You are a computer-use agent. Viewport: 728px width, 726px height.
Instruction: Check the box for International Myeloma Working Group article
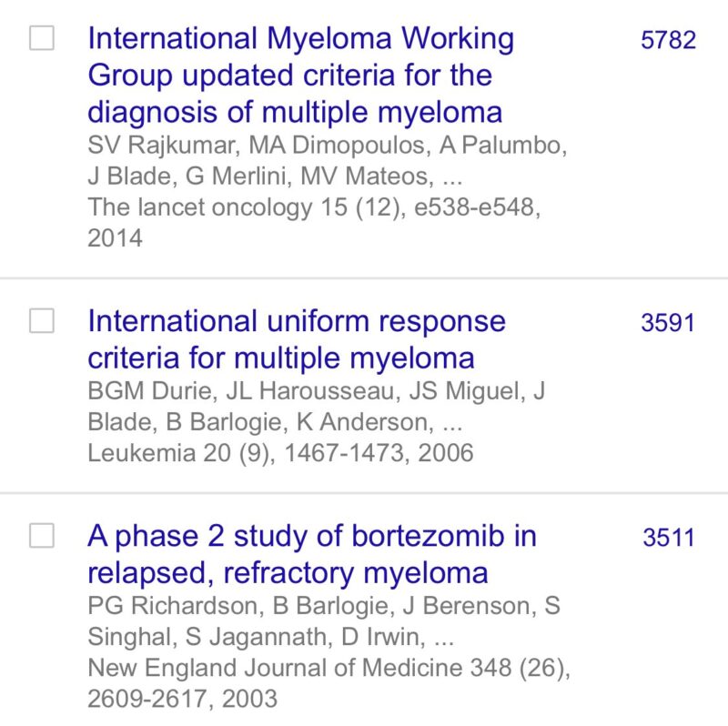42,38
